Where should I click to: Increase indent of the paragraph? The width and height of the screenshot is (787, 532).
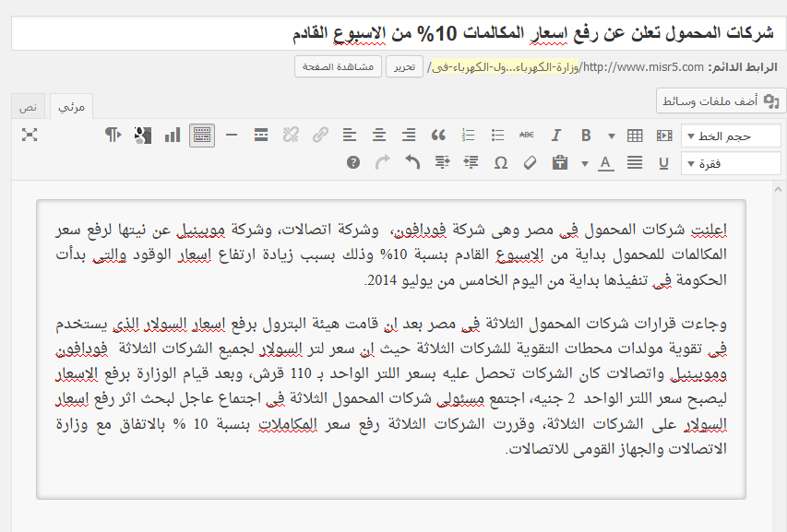(x=442, y=163)
